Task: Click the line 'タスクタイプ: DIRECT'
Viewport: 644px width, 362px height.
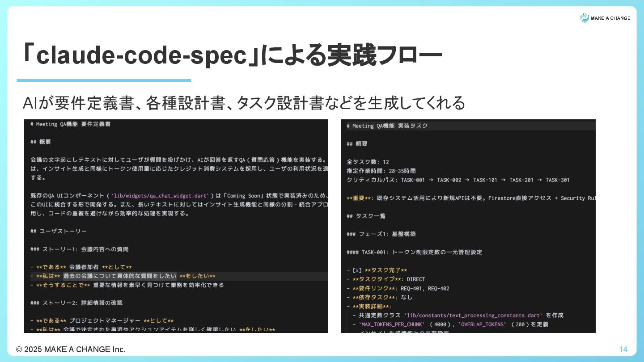Action: click(x=386, y=279)
